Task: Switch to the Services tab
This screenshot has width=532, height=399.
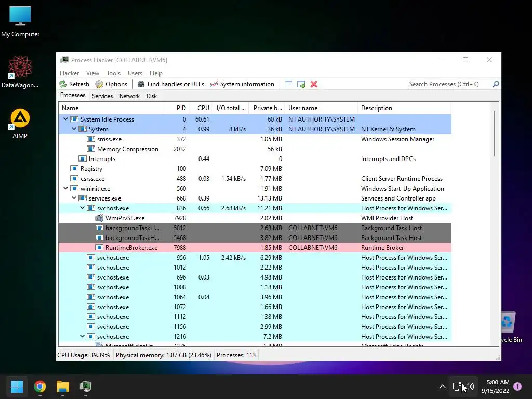Action: coord(102,96)
